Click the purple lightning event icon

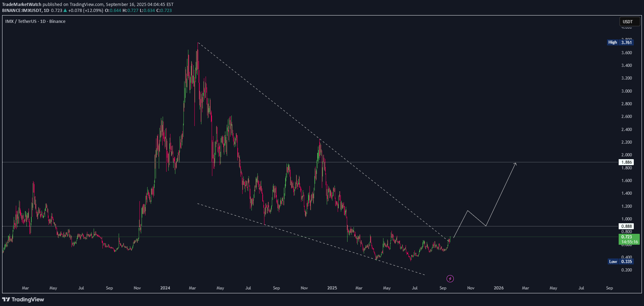coord(450,279)
